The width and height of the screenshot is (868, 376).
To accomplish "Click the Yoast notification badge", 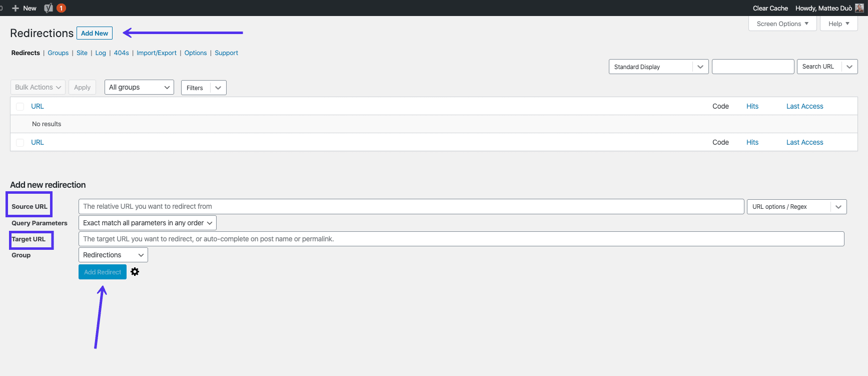I will pyautogui.click(x=61, y=8).
